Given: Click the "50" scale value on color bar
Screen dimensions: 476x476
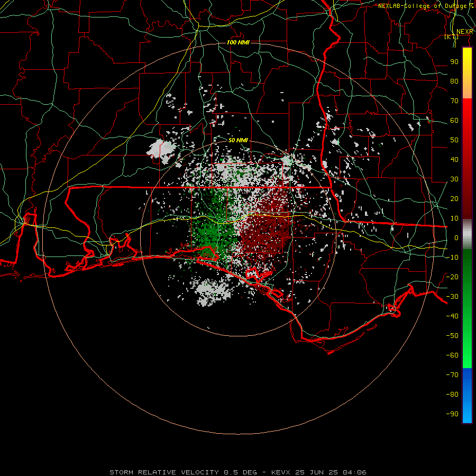Looking at the screenshot, I should tap(454, 140).
